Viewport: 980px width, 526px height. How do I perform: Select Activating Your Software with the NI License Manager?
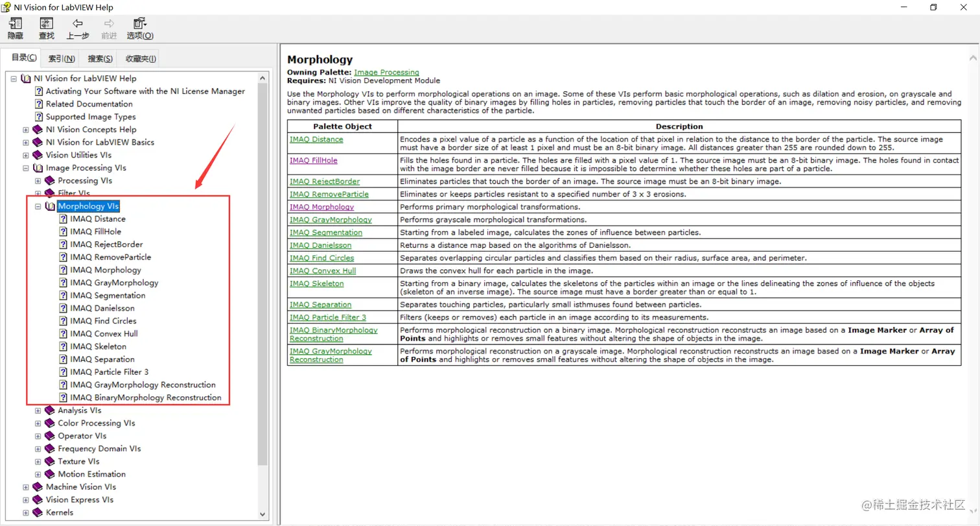[145, 91]
